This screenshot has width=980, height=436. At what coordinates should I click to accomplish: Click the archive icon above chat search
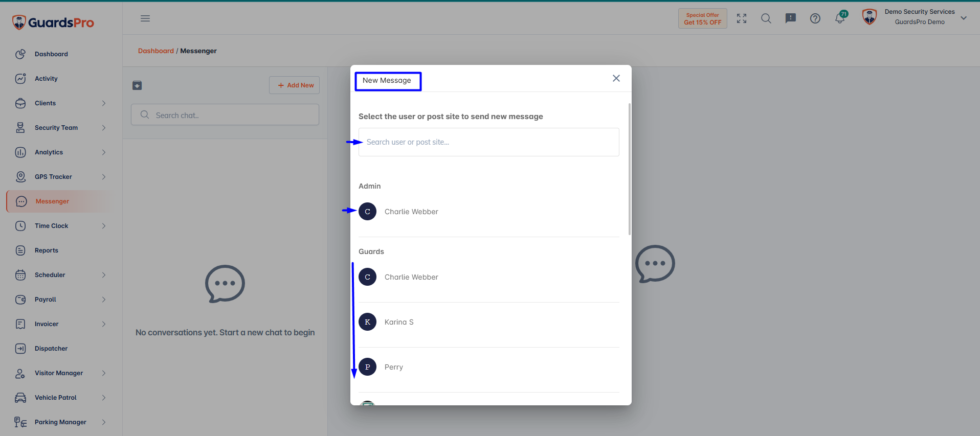[x=137, y=85]
